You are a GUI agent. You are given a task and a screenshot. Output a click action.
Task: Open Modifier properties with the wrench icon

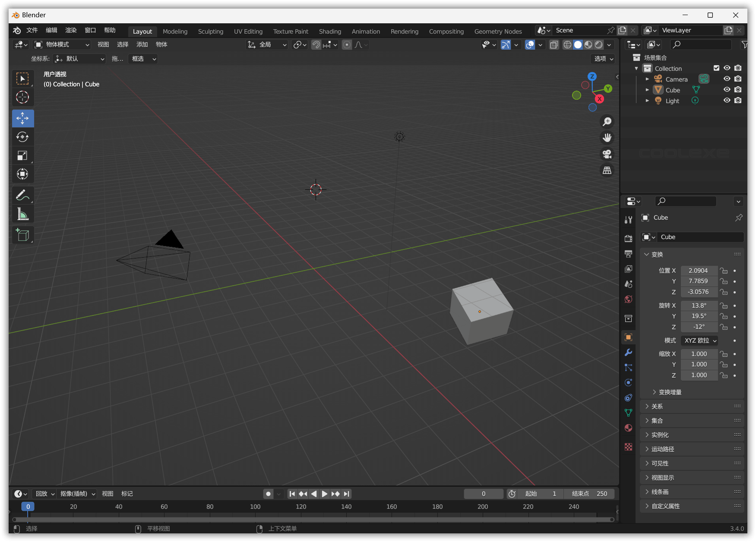click(628, 353)
